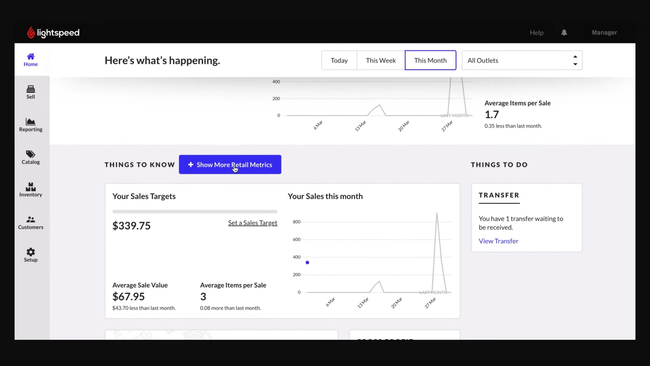The height and width of the screenshot is (366, 650).
Task: Click the Your Sales this month heading
Action: tap(325, 196)
